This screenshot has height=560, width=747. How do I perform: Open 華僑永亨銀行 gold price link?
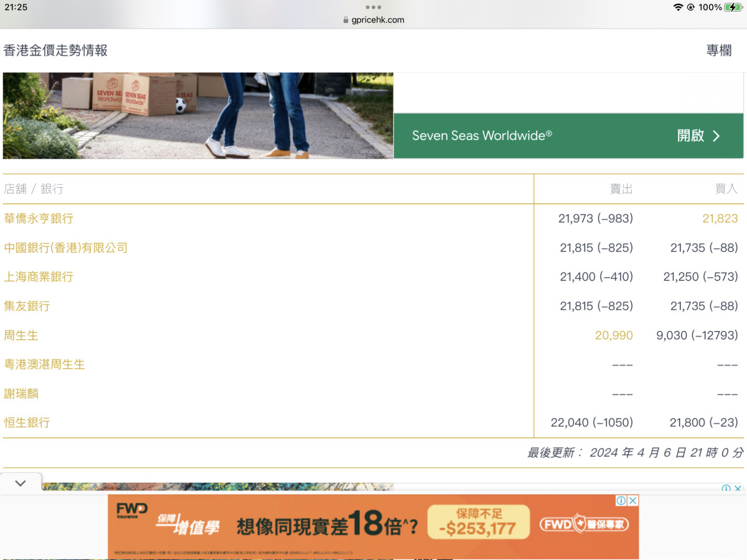click(x=39, y=218)
